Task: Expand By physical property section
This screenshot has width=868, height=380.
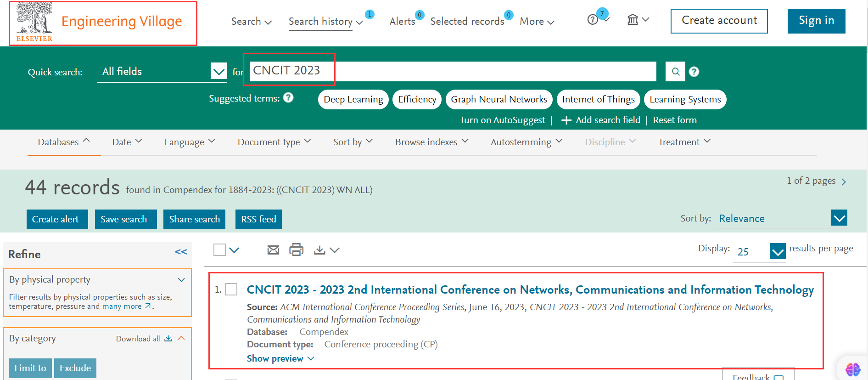Action: pos(181,280)
